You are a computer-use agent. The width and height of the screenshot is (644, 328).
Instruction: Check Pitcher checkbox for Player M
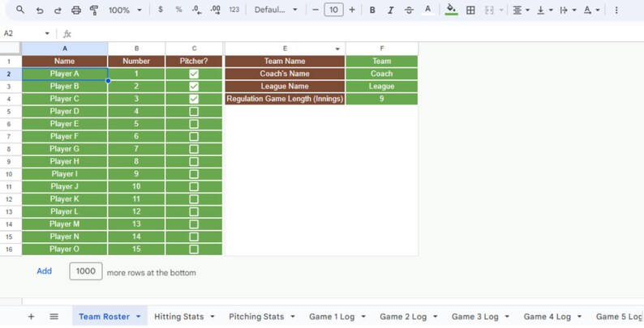pyautogui.click(x=194, y=224)
